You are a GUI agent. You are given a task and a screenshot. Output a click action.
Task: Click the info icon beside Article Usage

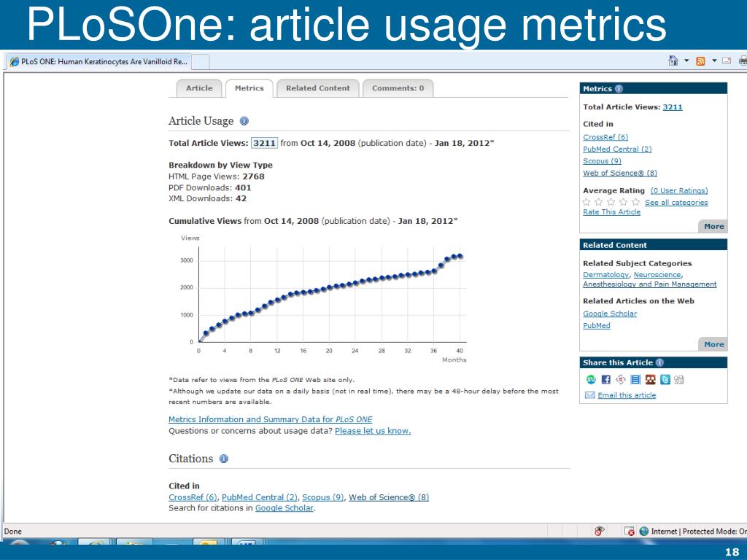[244, 121]
